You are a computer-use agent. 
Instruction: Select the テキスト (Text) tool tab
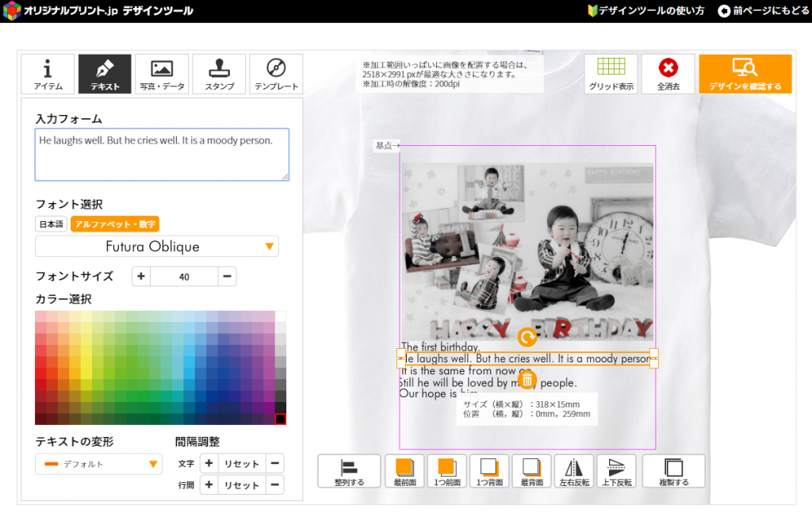[x=105, y=74]
